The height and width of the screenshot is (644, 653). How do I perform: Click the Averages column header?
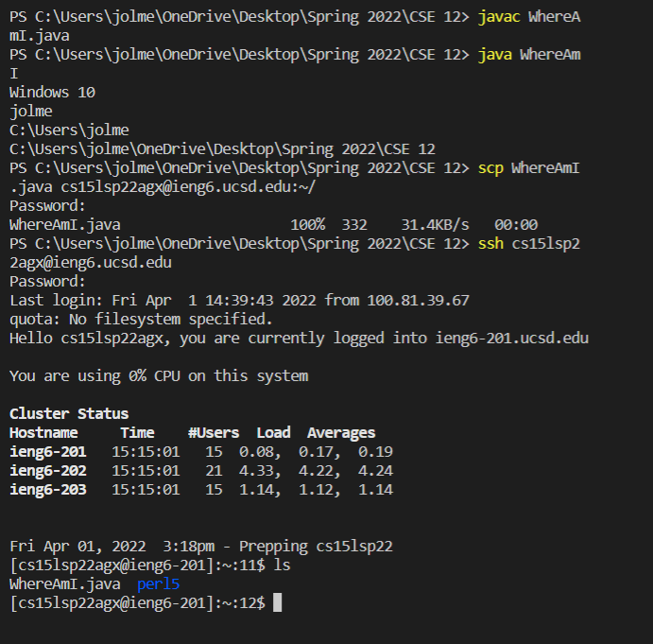point(341,432)
